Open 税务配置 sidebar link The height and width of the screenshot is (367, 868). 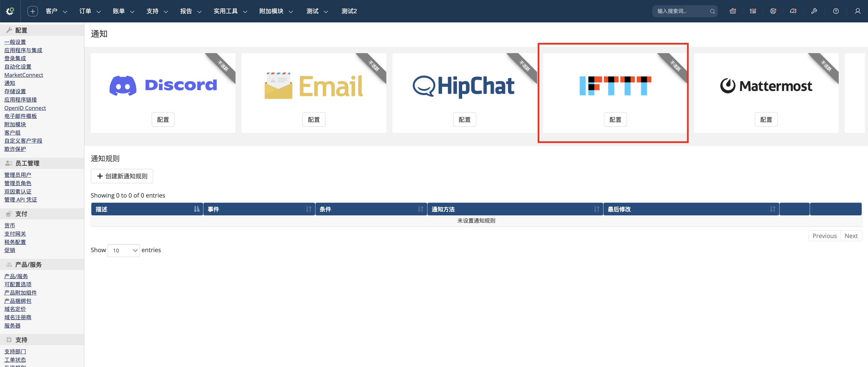click(x=15, y=242)
